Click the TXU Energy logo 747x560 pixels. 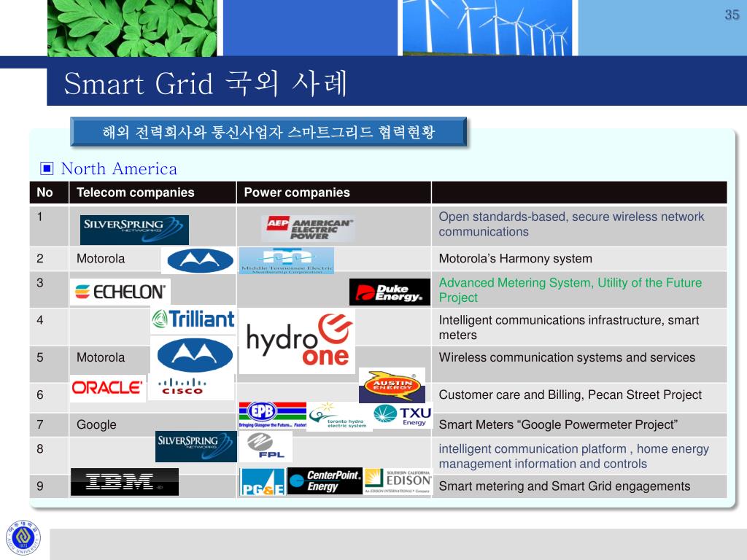tap(403, 415)
